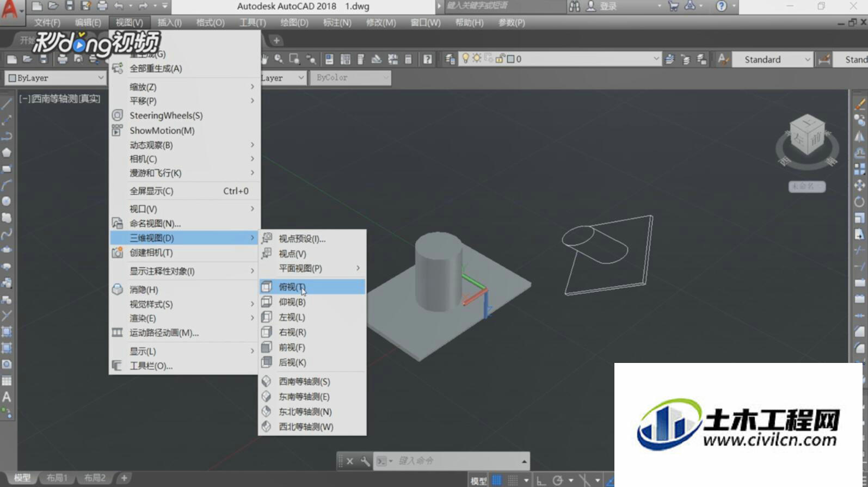Click 创建相机(T) entry
The width and height of the screenshot is (868, 487).
click(x=184, y=252)
